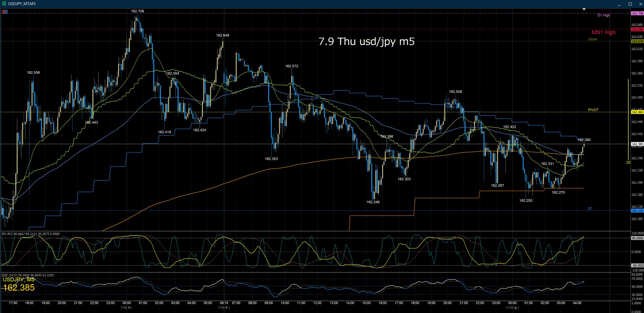Click the 06:15 time marker on the time axis
The height and width of the screenshot is (313, 644).
point(224,303)
